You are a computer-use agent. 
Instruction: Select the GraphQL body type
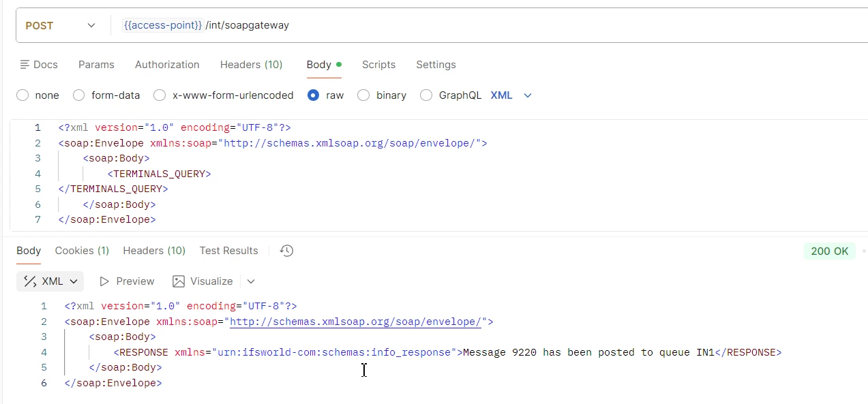coord(426,95)
